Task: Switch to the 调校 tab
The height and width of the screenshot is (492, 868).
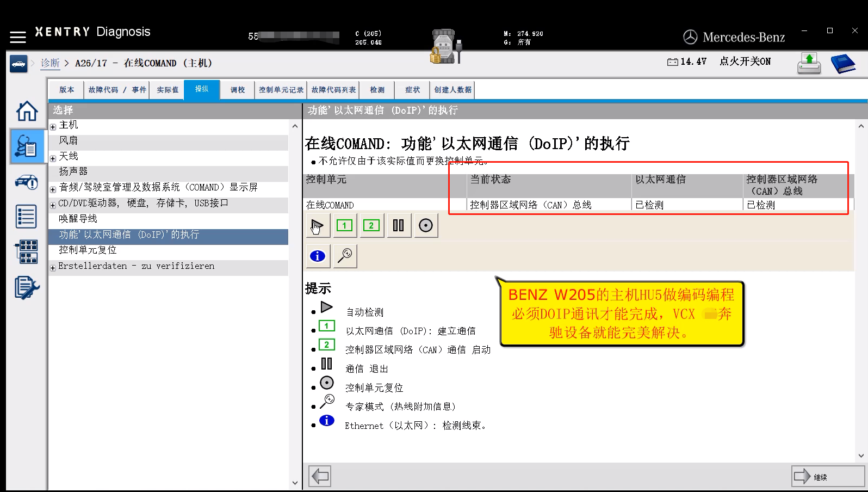Action: (238, 90)
